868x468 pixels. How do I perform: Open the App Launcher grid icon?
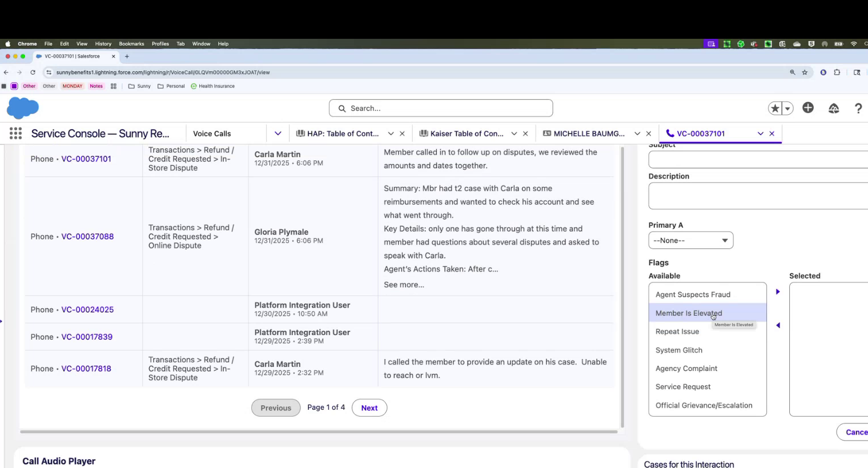(x=15, y=134)
